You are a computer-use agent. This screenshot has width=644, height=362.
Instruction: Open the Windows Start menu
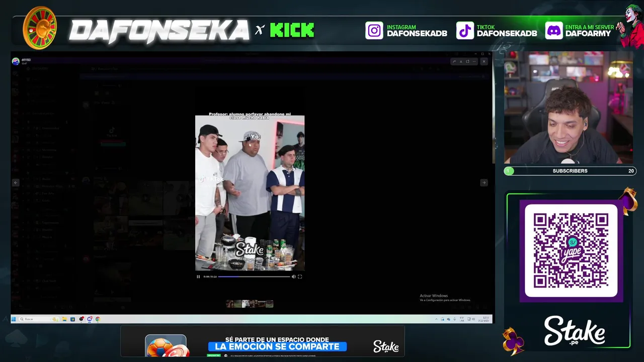14,319
